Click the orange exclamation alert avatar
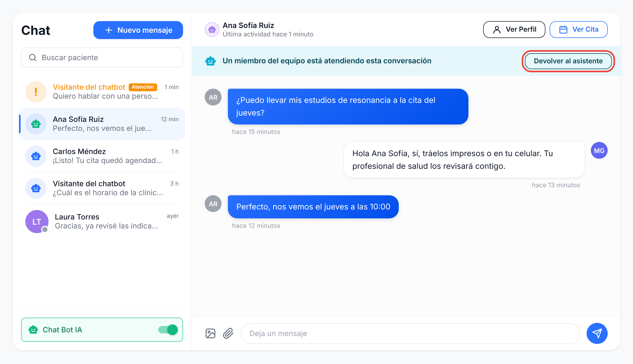633x364 pixels. [x=36, y=92]
